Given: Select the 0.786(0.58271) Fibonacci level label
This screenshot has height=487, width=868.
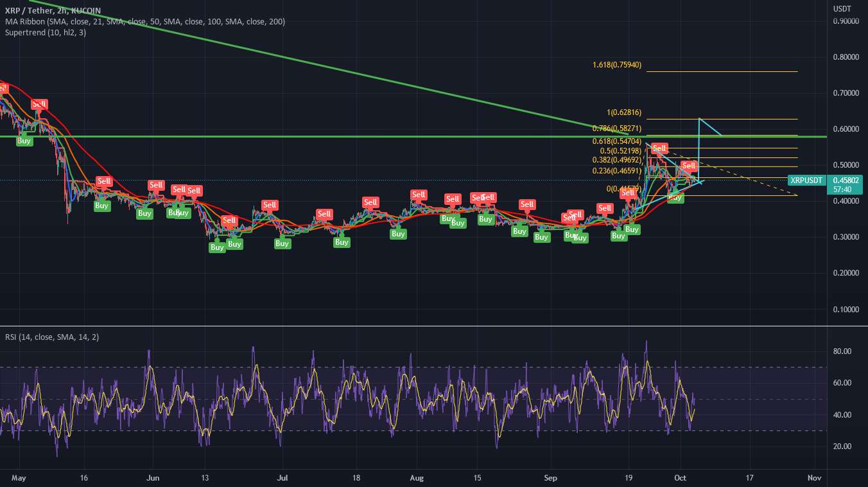Looking at the screenshot, I should [617, 128].
